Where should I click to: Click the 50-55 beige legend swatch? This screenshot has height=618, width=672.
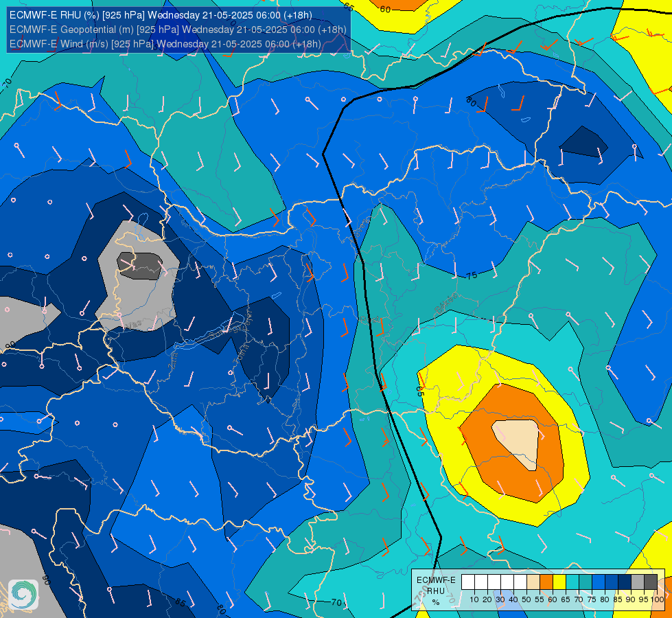pyautogui.click(x=533, y=582)
